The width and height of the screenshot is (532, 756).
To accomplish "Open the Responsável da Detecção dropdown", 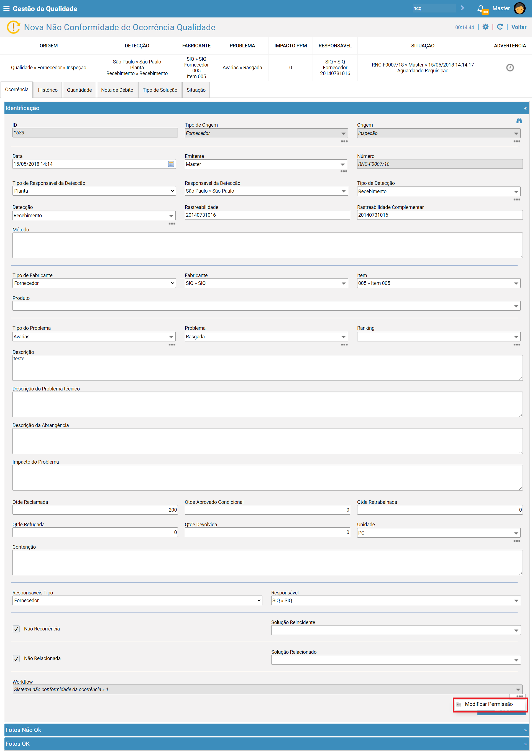I will coord(266,191).
